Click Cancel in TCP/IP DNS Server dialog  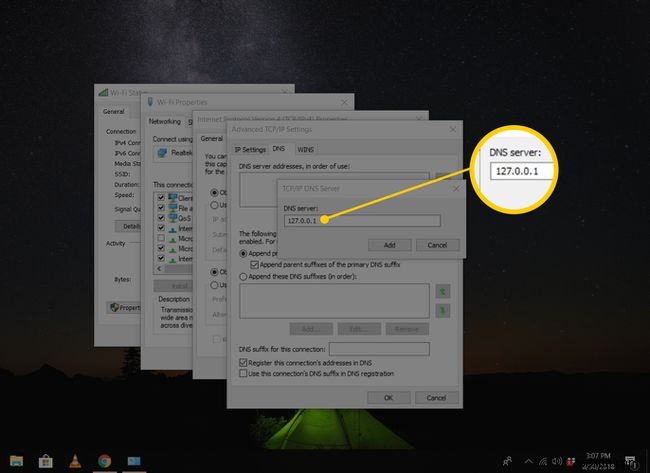click(437, 245)
